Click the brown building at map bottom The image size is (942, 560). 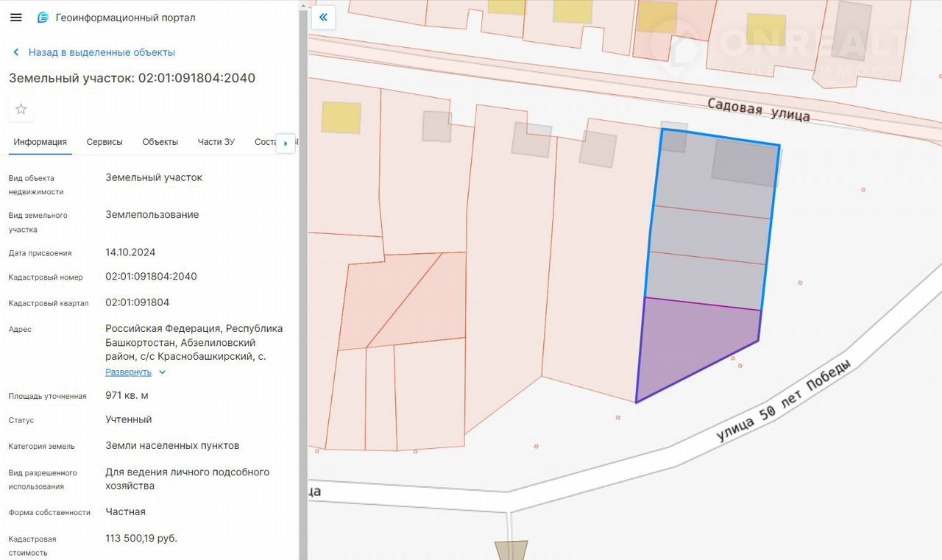[x=511, y=550]
